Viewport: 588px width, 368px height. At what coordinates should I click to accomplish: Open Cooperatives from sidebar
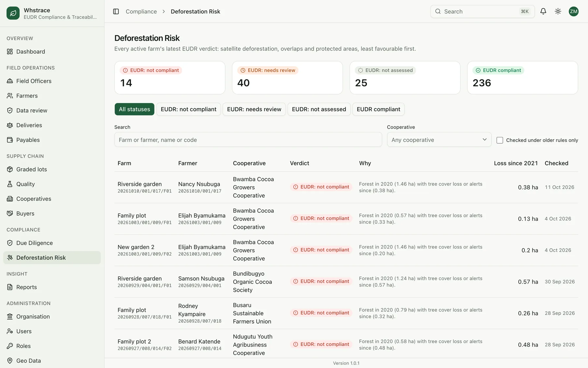[52, 199]
